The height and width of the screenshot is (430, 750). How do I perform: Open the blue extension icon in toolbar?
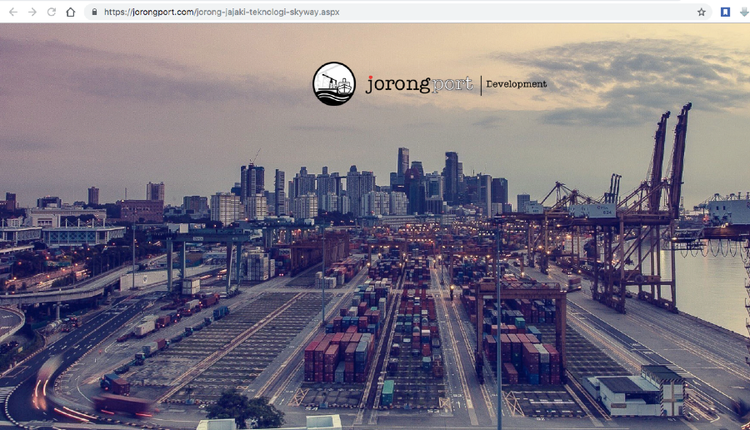click(x=725, y=12)
